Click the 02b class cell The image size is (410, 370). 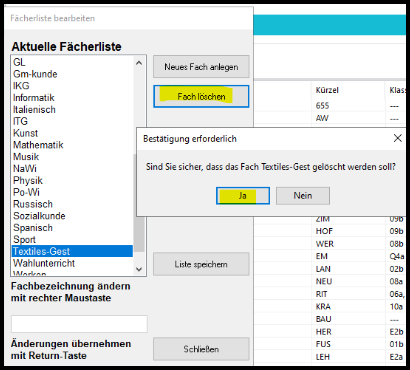tap(396, 269)
